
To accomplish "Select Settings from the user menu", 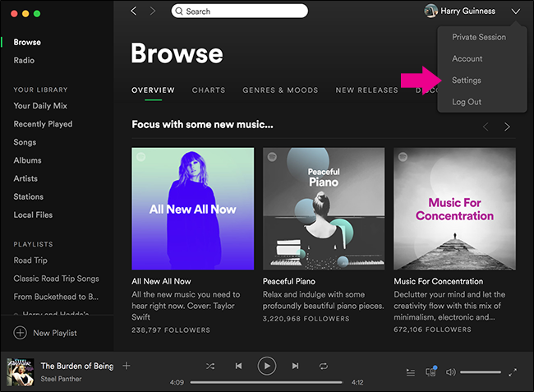I will coord(467,81).
